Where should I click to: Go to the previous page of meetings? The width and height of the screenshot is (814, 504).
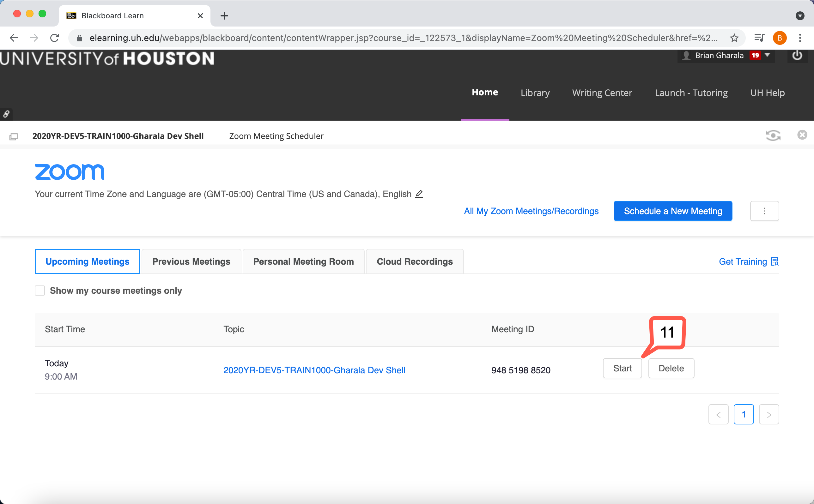tap(718, 414)
